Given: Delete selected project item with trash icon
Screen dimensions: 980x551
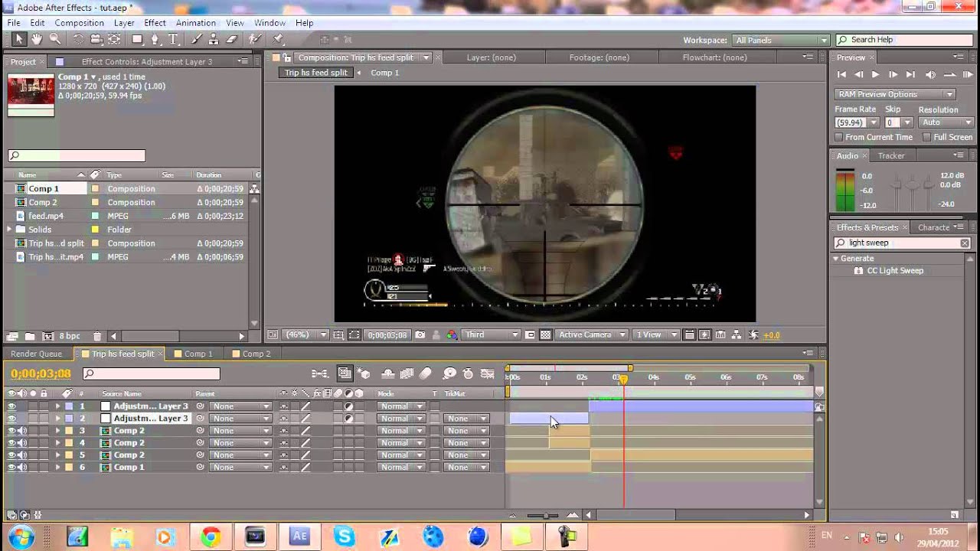Looking at the screenshot, I should pos(97,336).
